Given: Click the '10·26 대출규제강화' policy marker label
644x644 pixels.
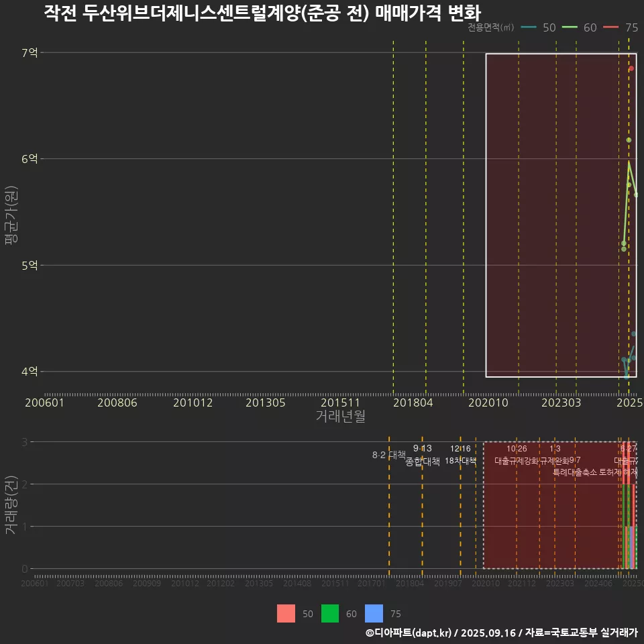Looking at the screenshot, I should (517, 455).
